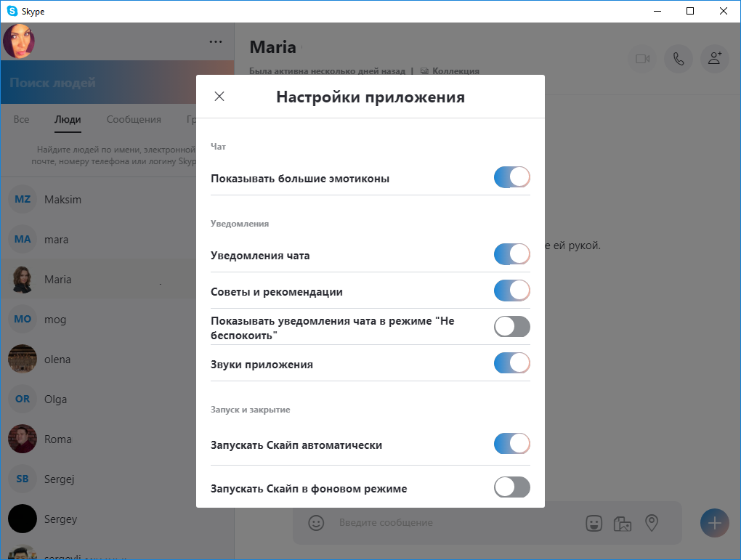The width and height of the screenshot is (741, 560).
Task: Select contact Maksim in the list
Action: tap(98, 200)
